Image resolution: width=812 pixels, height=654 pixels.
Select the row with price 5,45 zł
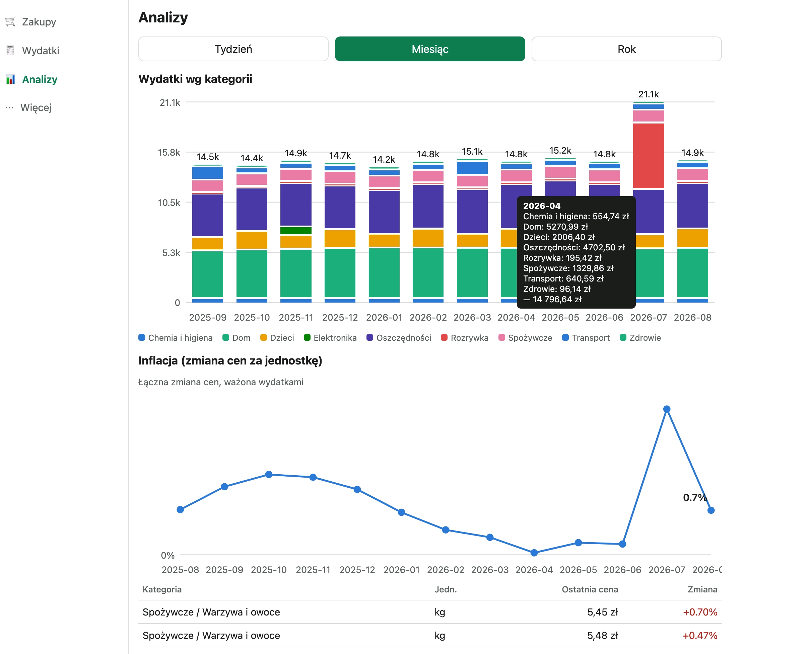[430, 612]
